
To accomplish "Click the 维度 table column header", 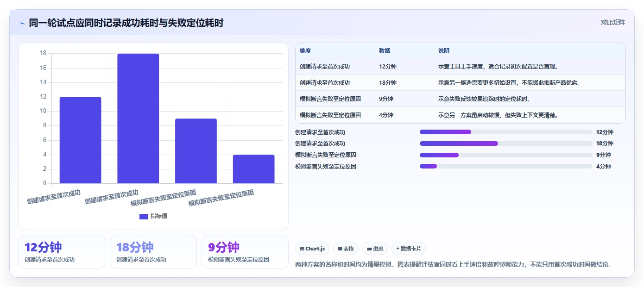I will (x=305, y=51).
